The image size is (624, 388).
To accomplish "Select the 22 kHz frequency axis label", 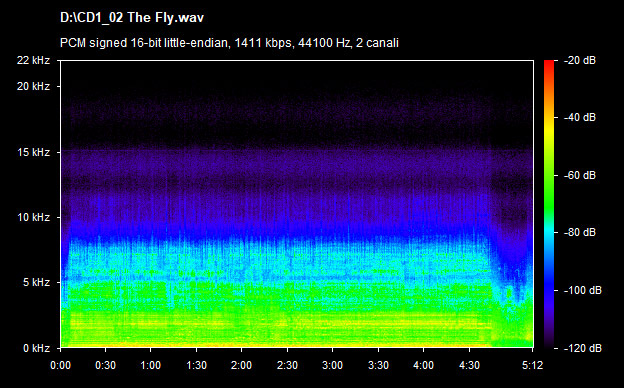I will (x=33, y=60).
